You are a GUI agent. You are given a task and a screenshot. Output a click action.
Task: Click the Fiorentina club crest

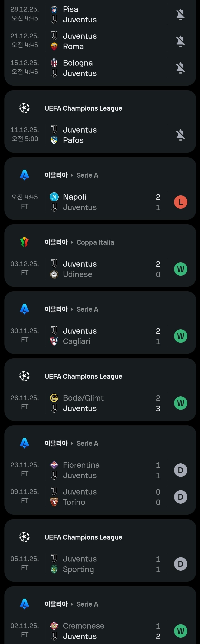pos(54,465)
